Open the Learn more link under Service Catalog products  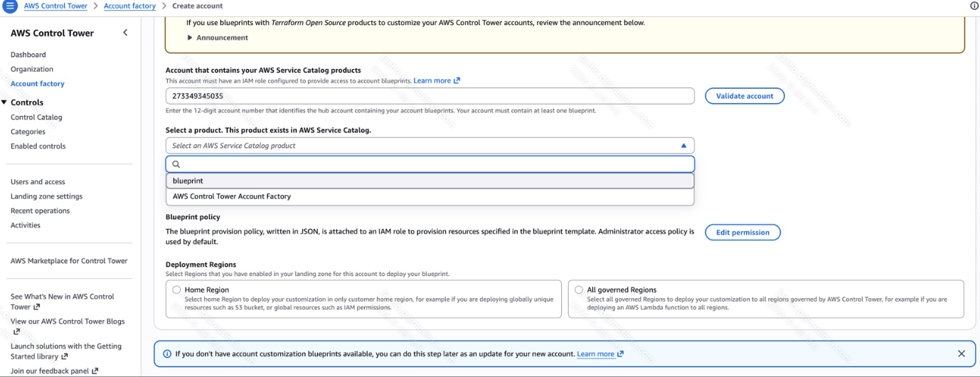tap(437, 80)
